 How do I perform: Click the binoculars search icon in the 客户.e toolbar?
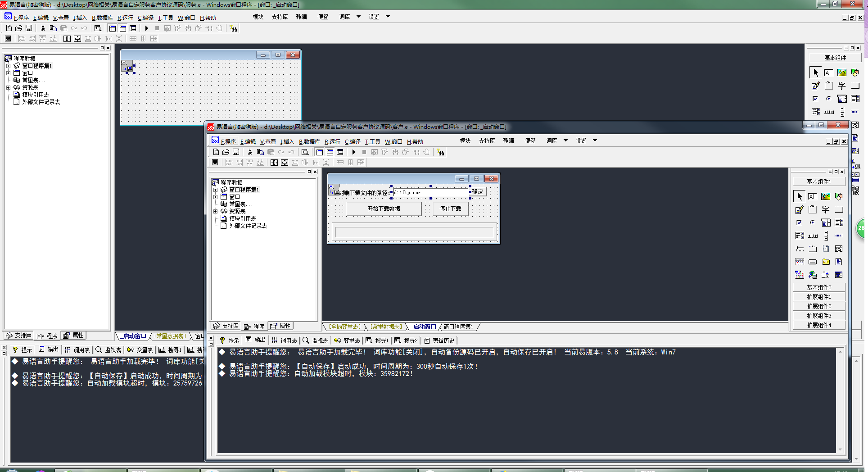click(x=440, y=152)
